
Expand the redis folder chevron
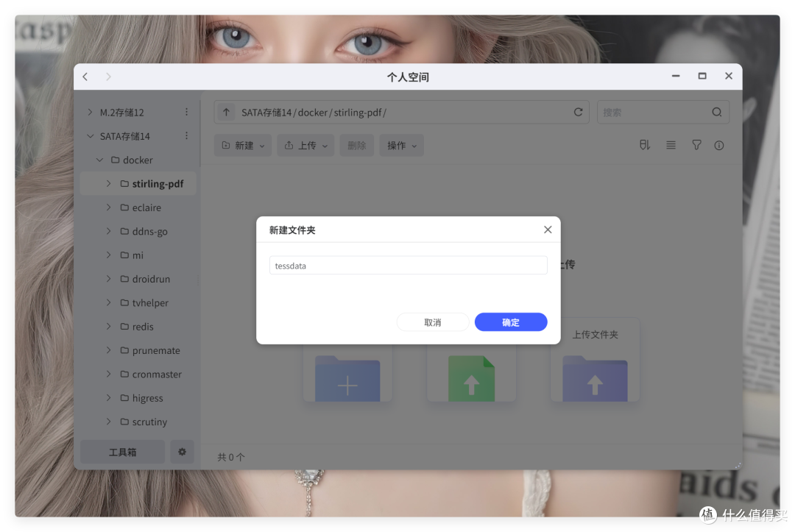click(108, 326)
